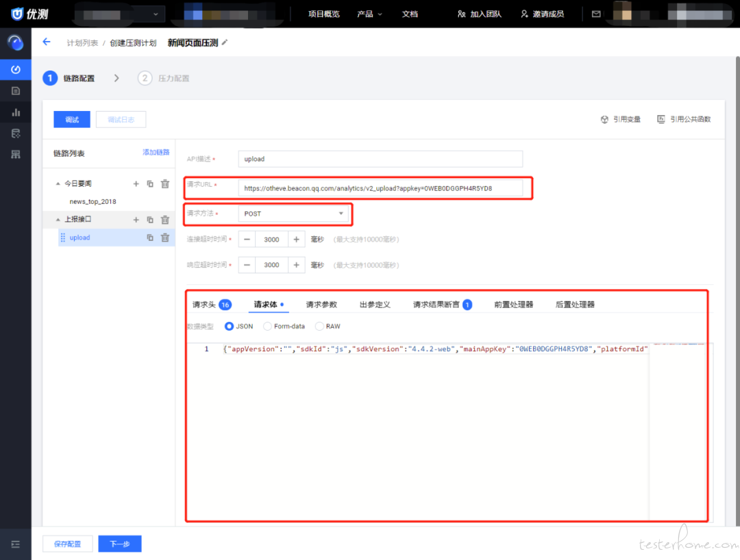This screenshot has height=560, width=740.
Task: Click the back arrow beside 计划列表
Action: click(x=47, y=42)
